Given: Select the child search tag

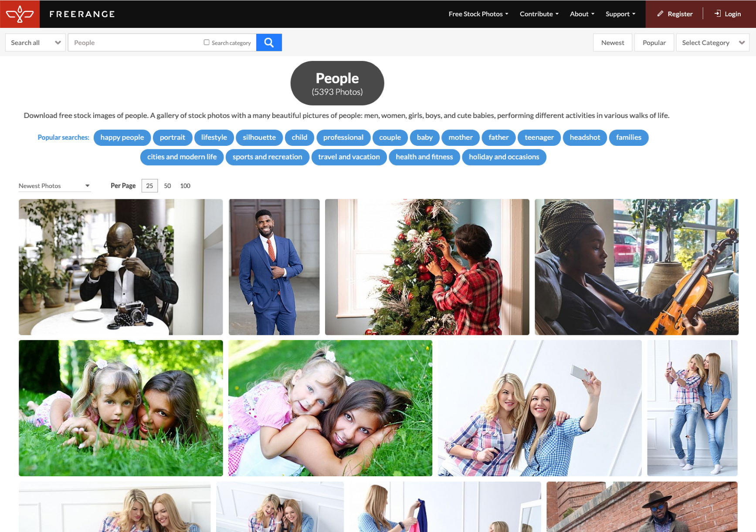Looking at the screenshot, I should click(x=299, y=137).
